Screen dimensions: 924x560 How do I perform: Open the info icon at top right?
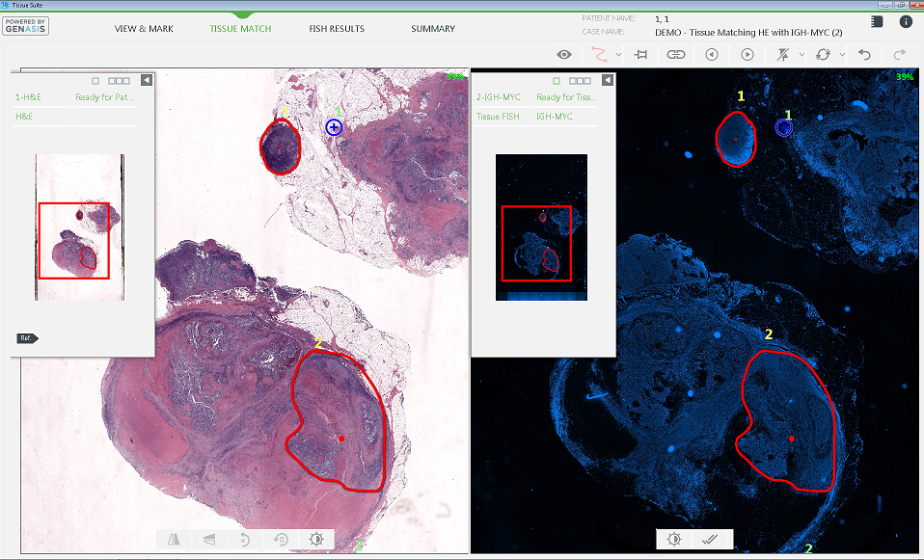906,22
